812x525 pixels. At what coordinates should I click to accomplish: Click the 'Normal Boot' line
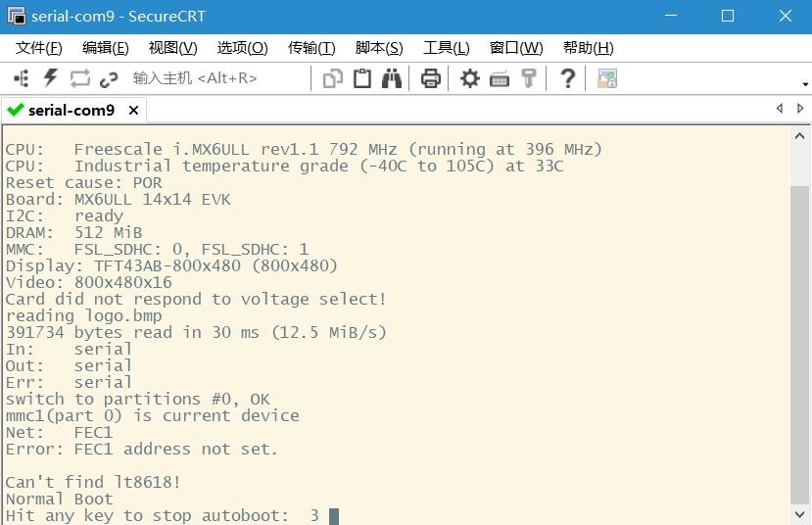coord(59,499)
